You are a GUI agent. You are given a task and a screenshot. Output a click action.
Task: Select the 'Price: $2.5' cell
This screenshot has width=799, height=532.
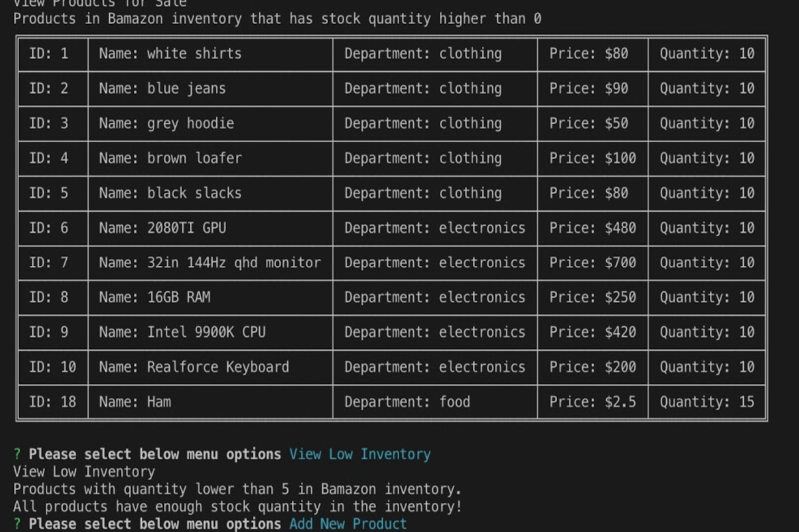[593, 402]
